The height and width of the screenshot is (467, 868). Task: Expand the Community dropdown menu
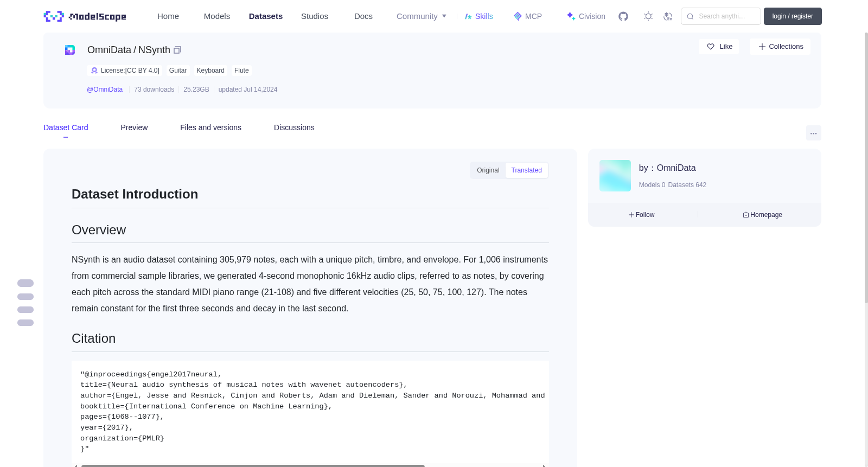422,16
